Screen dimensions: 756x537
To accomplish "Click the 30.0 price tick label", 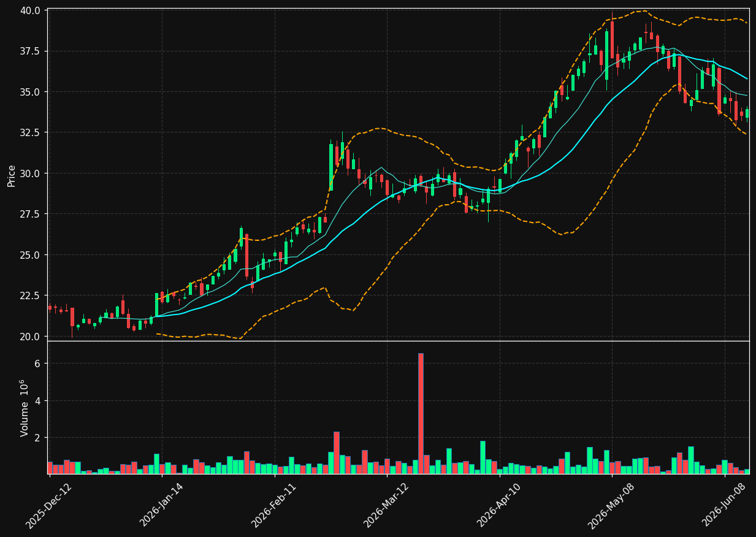I will pyautogui.click(x=31, y=173).
